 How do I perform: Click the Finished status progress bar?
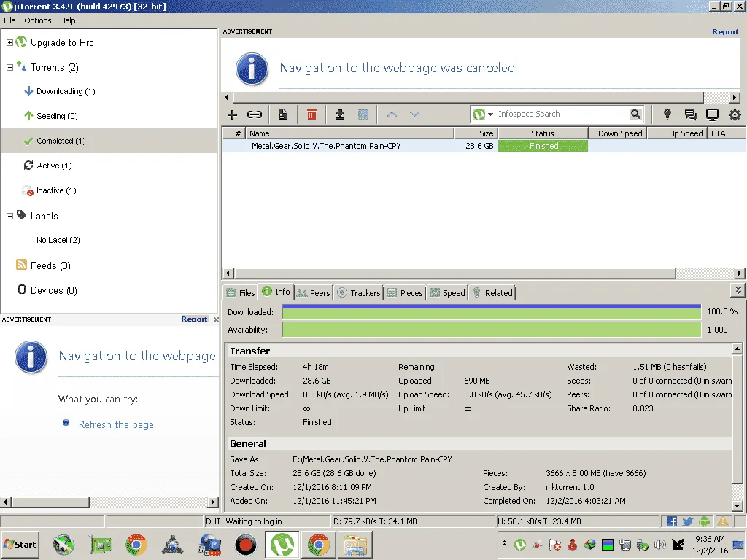pos(543,146)
